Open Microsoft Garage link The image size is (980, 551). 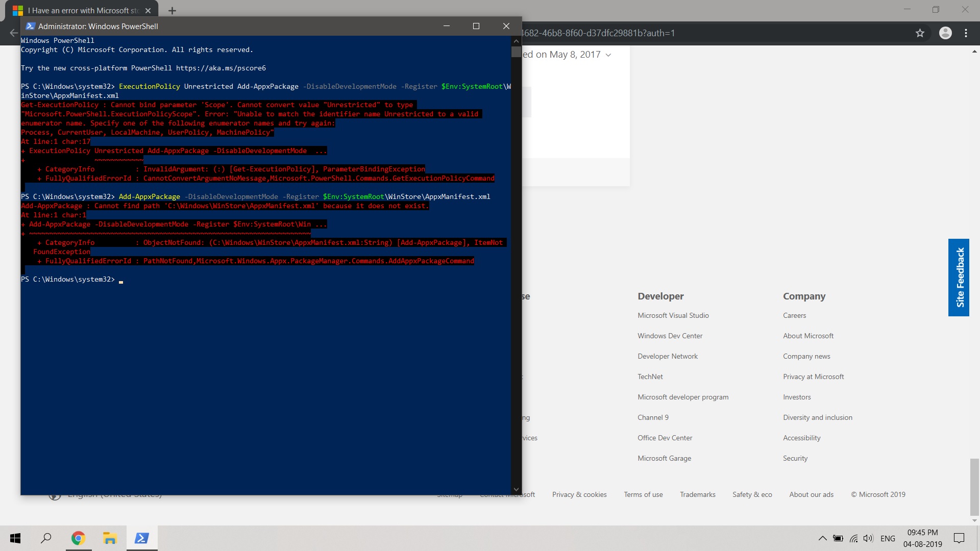(664, 458)
